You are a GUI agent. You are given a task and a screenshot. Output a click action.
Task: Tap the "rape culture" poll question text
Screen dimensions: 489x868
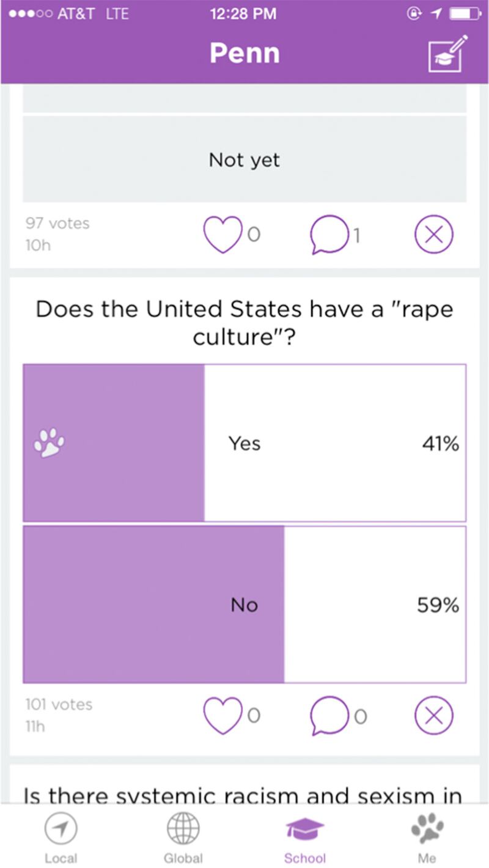pos(244,322)
